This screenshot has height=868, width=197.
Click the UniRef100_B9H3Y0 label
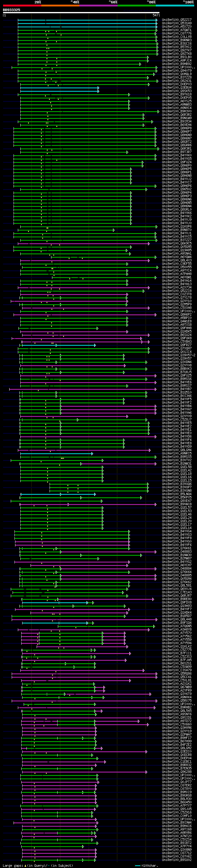[176, 111]
